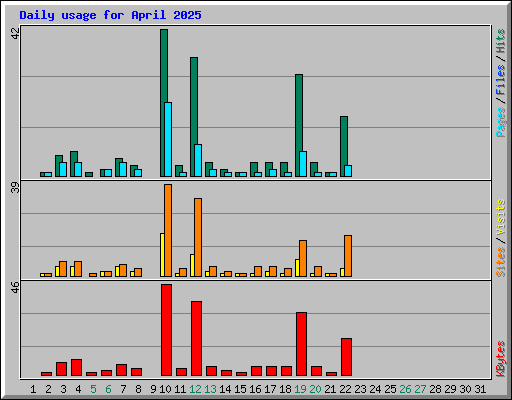Click the red KBytes legend label

(501, 359)
